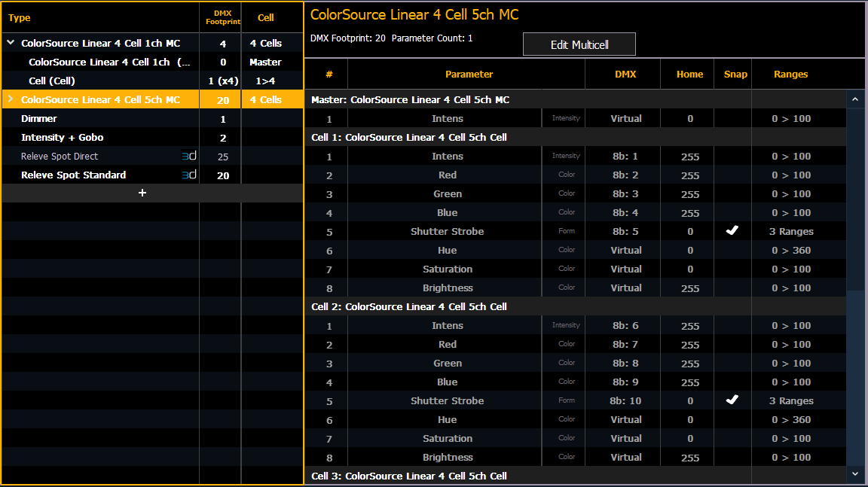Click Cell 1 Red parameter name
Image resolution: width=868 pixels, height=487 pixels.
[x=448, y=175]
